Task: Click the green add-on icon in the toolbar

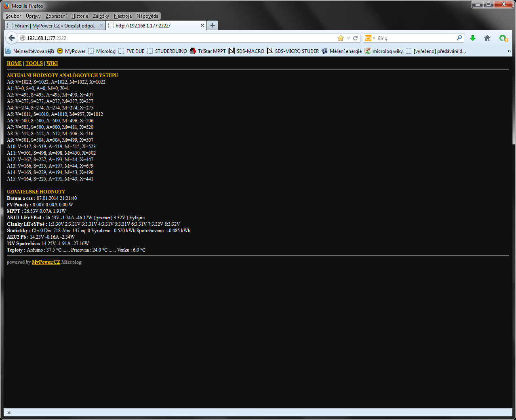Action: [x=503, y=38]
